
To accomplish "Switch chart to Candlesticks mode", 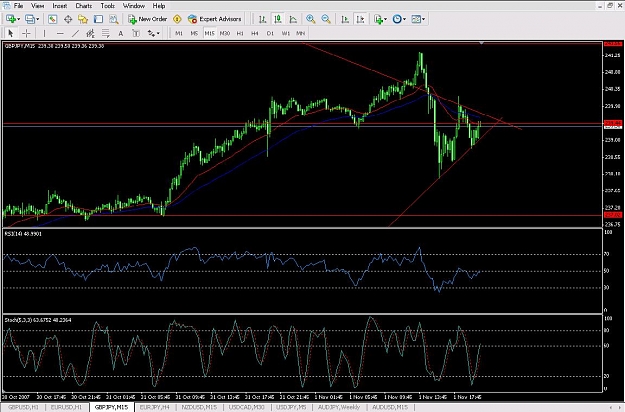I will point(277,19).
